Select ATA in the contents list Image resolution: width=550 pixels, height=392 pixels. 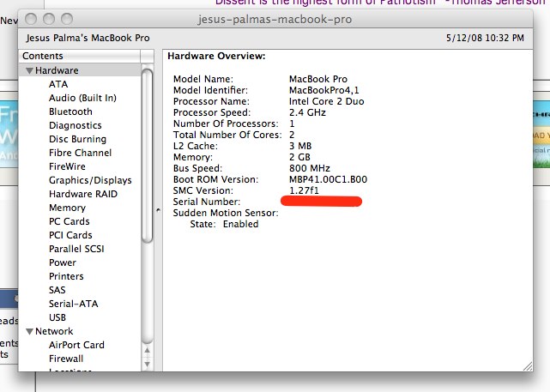pyautogui.click(x=58, y=84)
